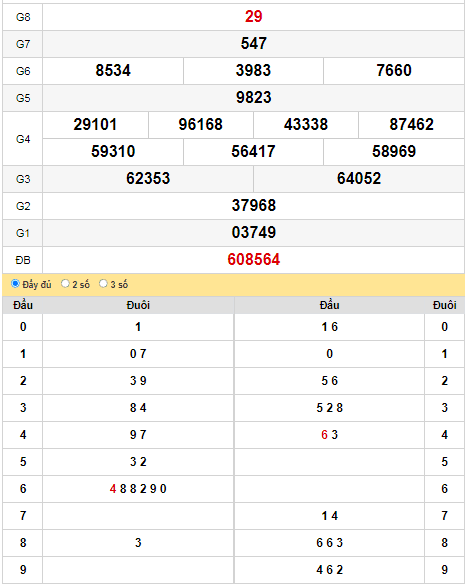
Task: Select the "2 số" radio option
Action: click(x=65, y=284)
